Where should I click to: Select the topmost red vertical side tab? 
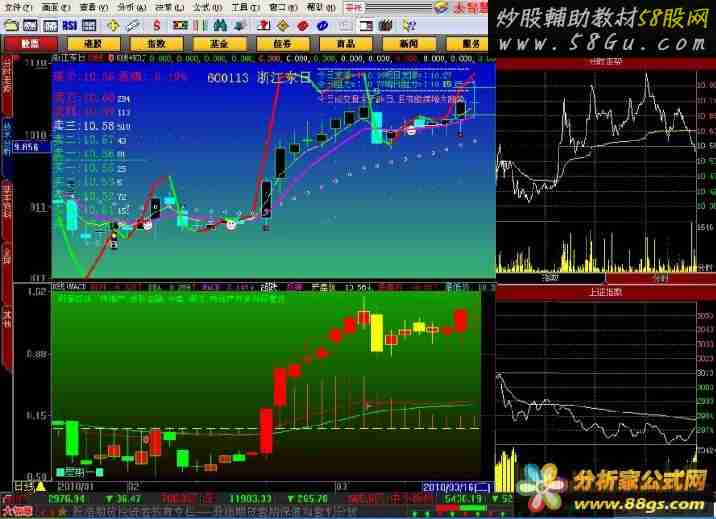pos(7,85)
